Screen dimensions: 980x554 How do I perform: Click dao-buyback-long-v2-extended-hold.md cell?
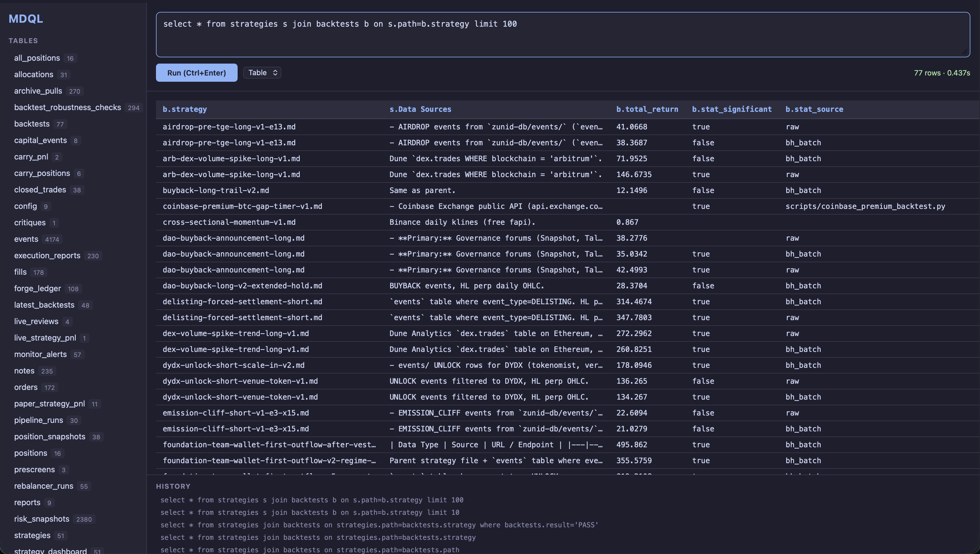pos(242,286)
